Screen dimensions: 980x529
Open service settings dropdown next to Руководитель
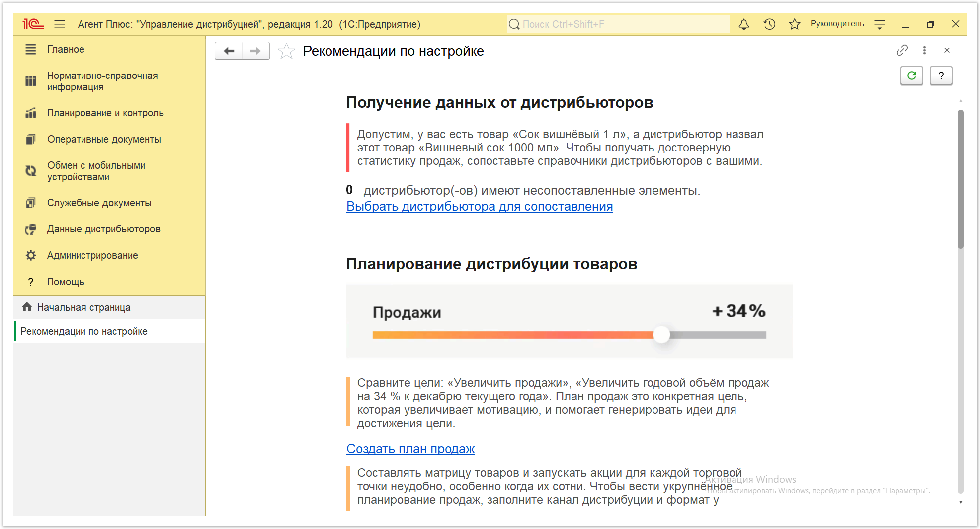[x=880, y=24]
